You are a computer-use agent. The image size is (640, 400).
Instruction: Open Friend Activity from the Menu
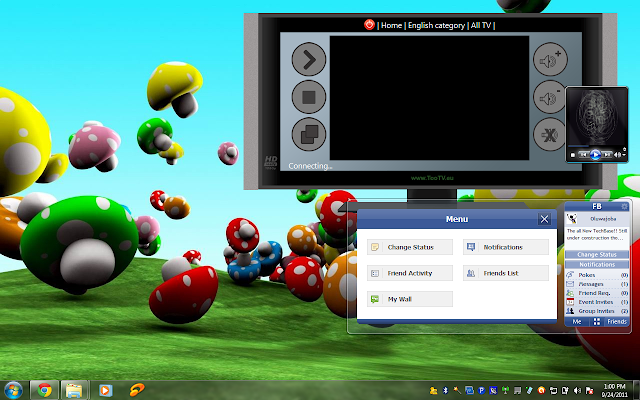(x=410, y=273)
